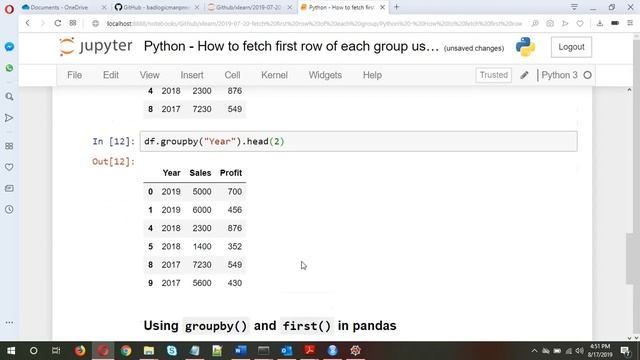The image size is (640, 360).
Task: Click in the localhost address bar
Action: click(314, 24)
